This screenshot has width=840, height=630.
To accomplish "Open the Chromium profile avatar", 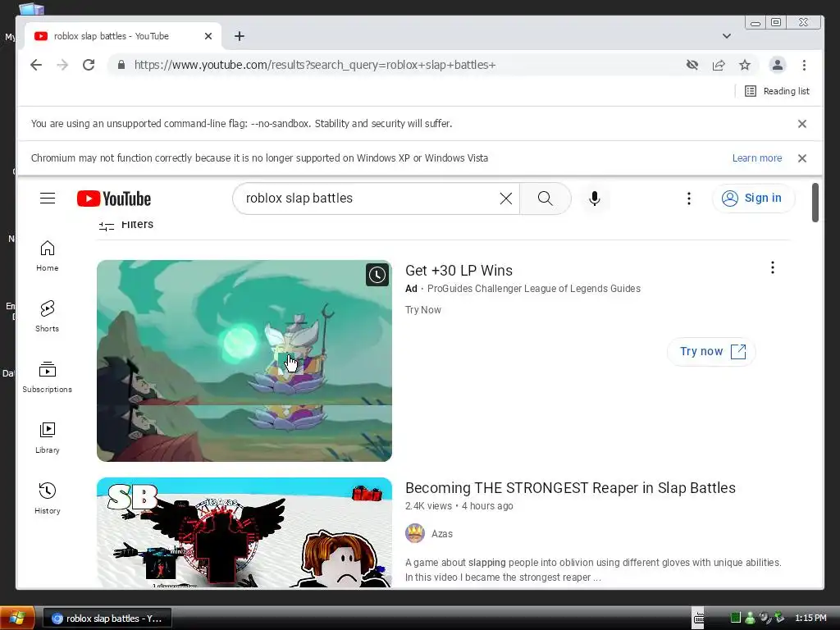I will tap(778, 65).
